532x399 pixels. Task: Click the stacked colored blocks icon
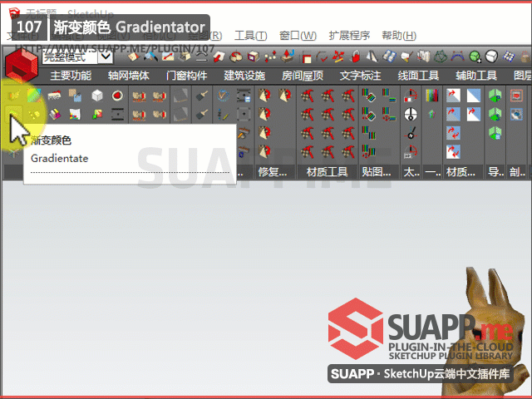tap(55, 115)
